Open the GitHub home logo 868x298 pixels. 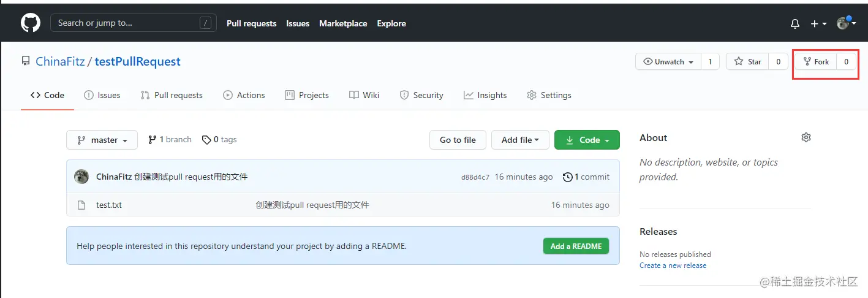pos(31,23)
